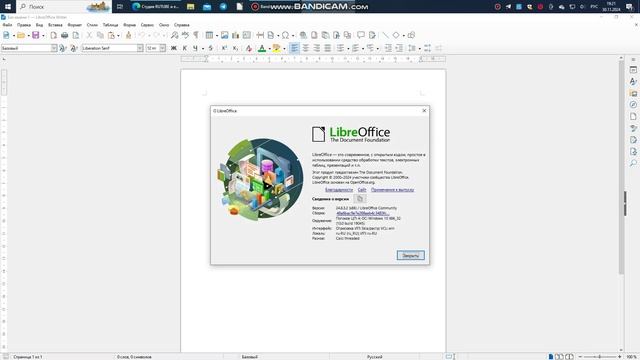The image size is (640, 360).
Task: Click the Export as PDF icon
Action: pos(53,36)
